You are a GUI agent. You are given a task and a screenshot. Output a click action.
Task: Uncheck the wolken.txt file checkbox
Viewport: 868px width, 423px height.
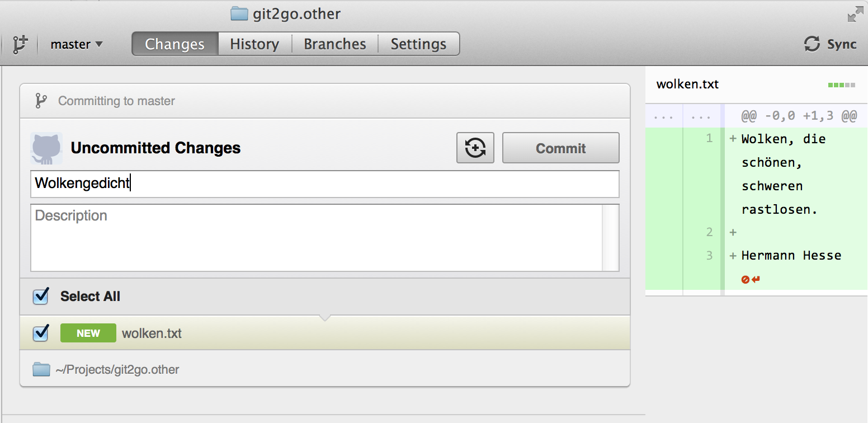click(x=41, y=333)
